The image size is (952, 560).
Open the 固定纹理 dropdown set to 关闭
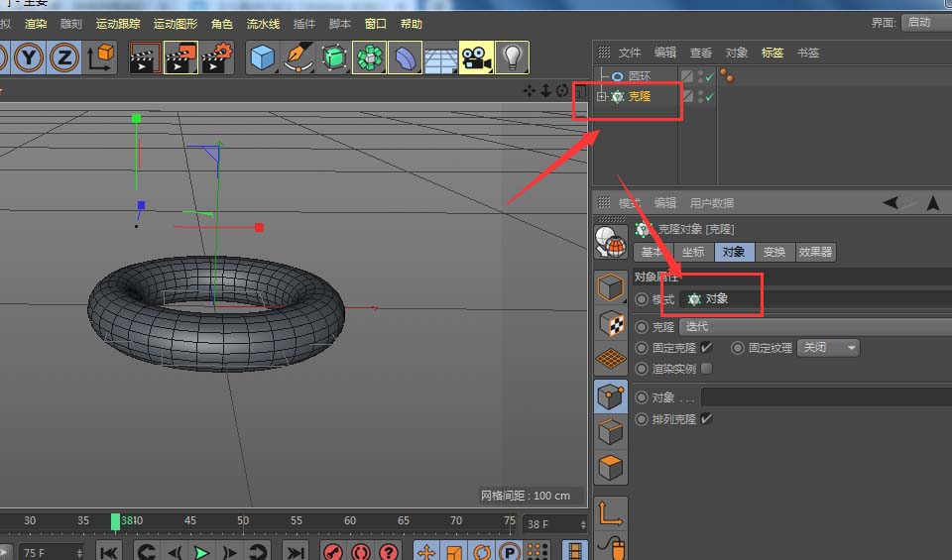pyautogui.click(x=829, y=348)
